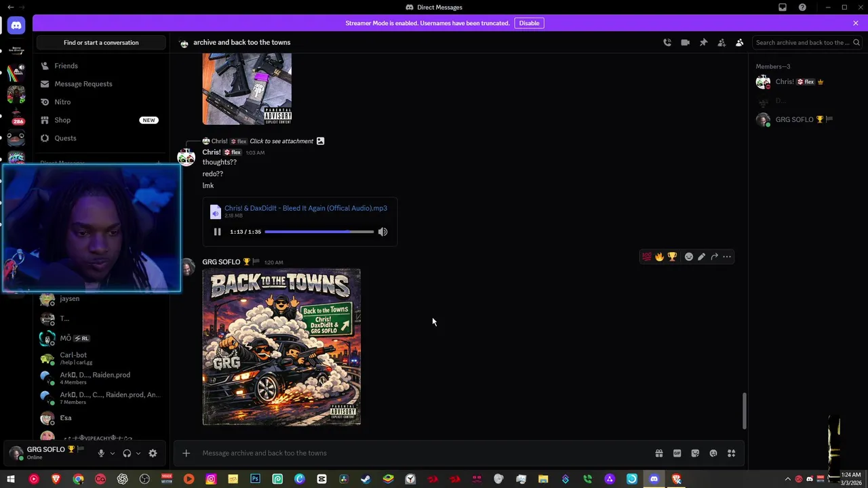
Task: Open Discord help icon in the title bar
Action: [802, 7]
